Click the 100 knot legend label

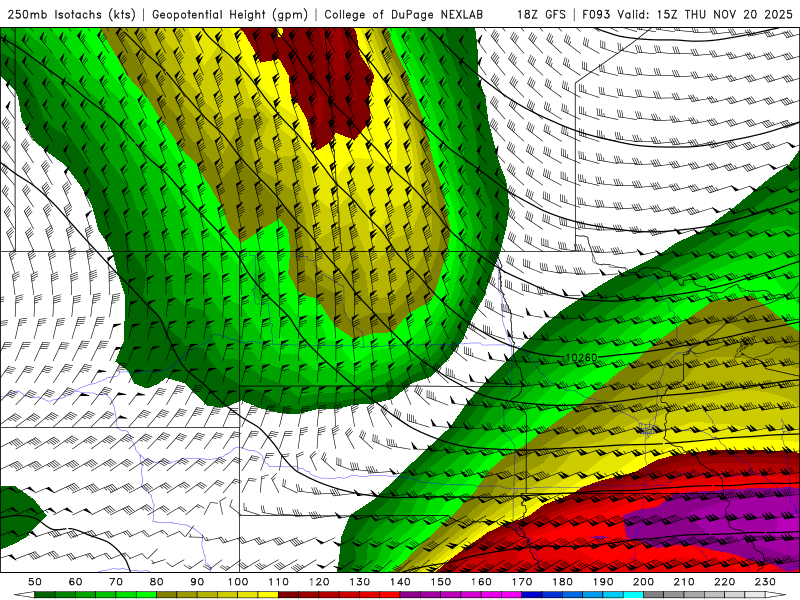click(x=238, y=582)
